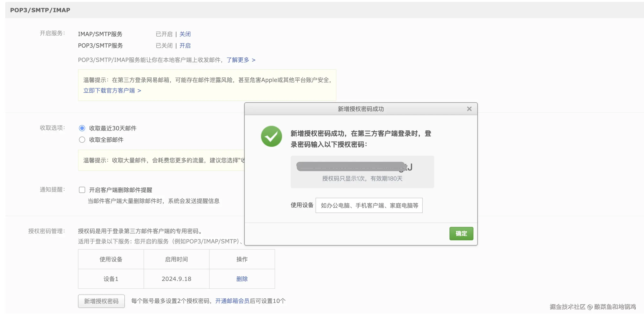Click the masked authorization code text

(x=354, y=167)
